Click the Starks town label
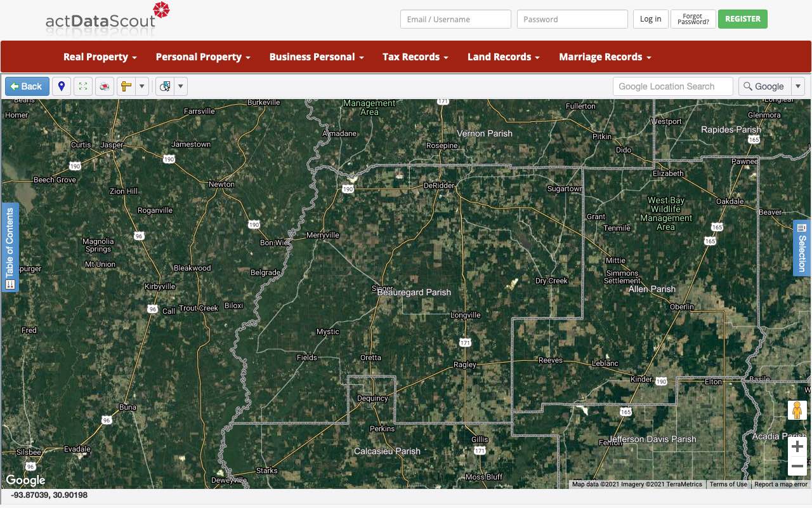 (267, 471)
